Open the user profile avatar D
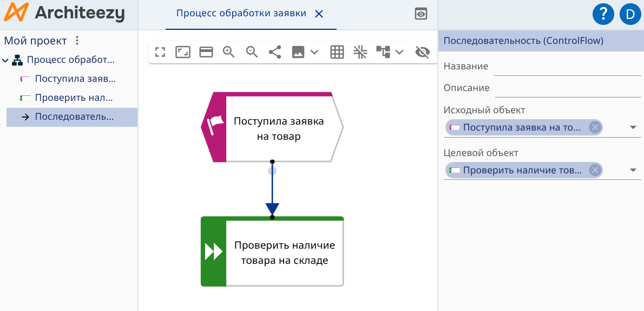The width and height of the screenshot is (644, 311). (630, 15)
